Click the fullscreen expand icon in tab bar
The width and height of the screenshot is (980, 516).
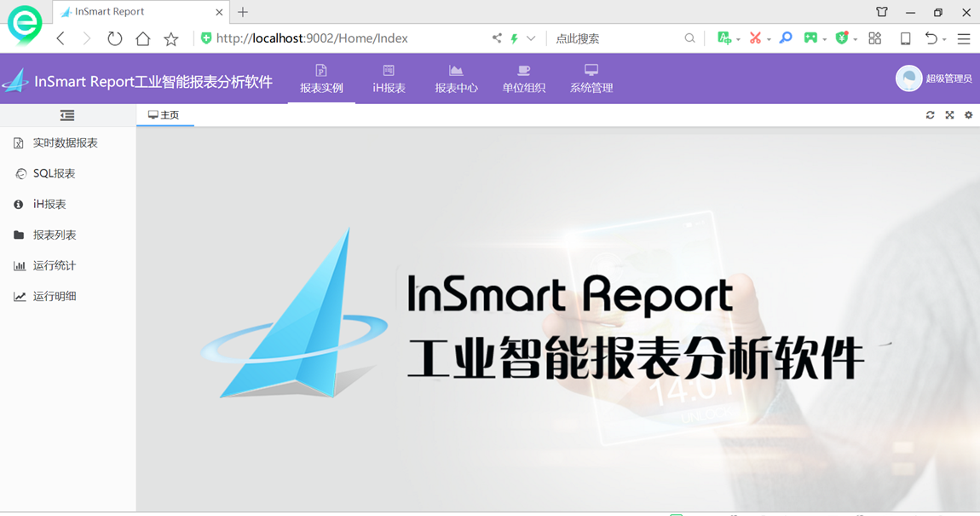pos(949,115)
